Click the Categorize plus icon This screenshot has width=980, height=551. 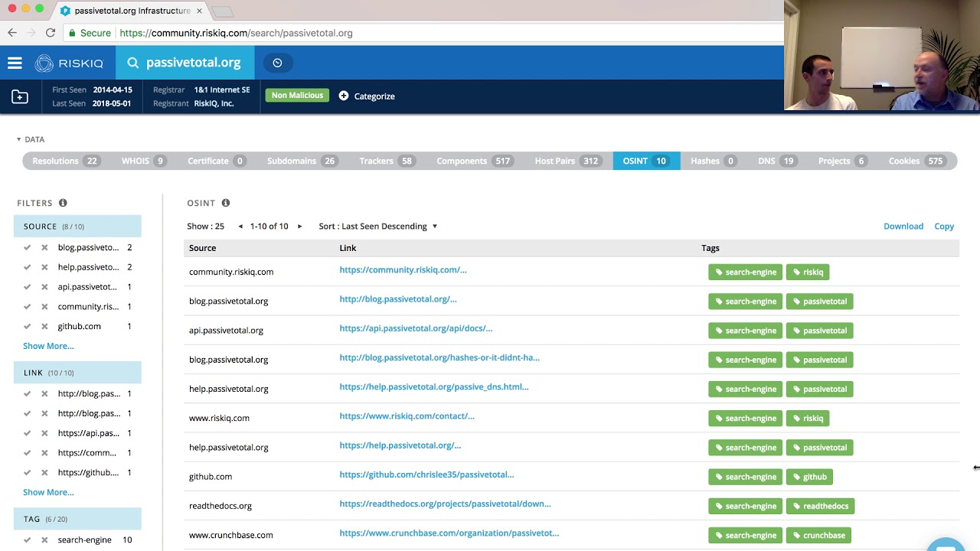pyautogui.click(x=344, y=96)
